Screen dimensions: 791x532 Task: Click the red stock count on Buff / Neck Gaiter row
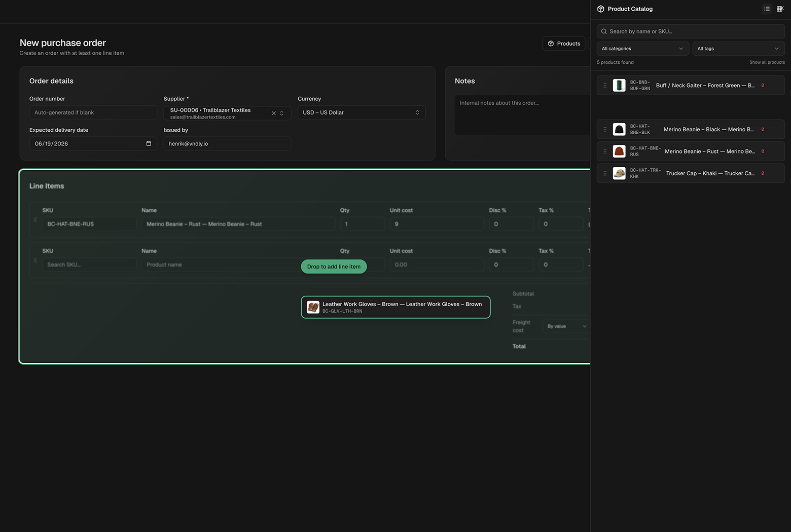[x=763, y=86]
